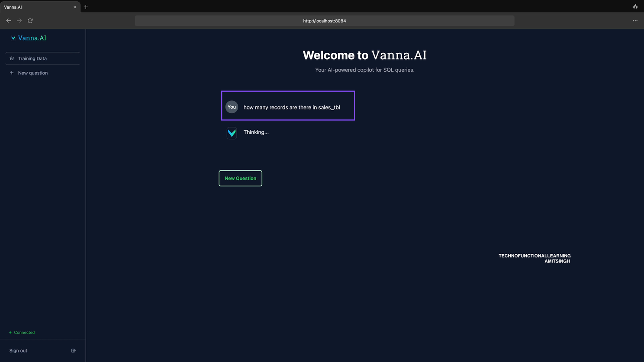Click the sign out arrow icon

(x=73, y=351)
